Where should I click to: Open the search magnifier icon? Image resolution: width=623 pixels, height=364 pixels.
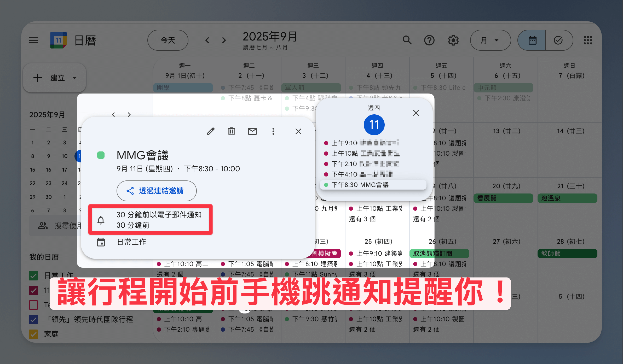pyautogui.click(x=407, y=40)
